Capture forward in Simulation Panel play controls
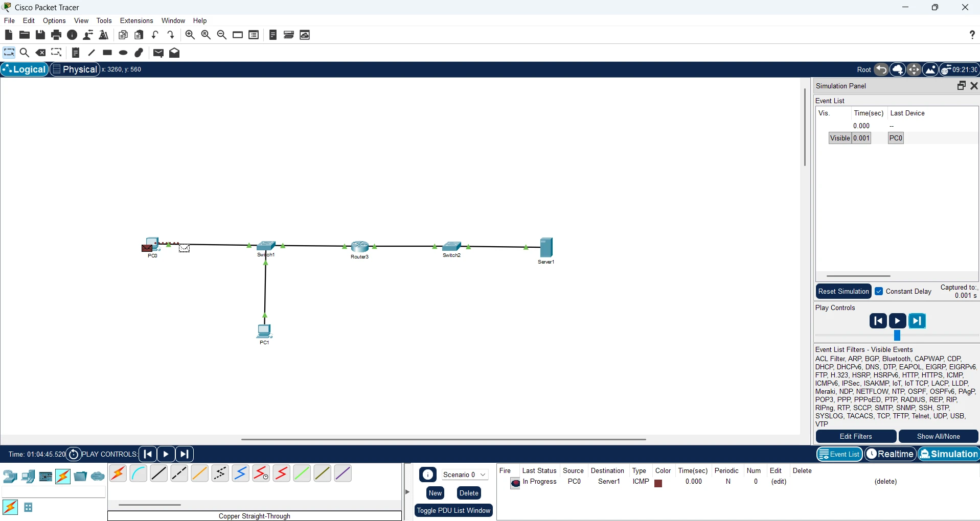The width and height of the screenshot is (980, 521). pyautogui.click(x=917, y=321)
